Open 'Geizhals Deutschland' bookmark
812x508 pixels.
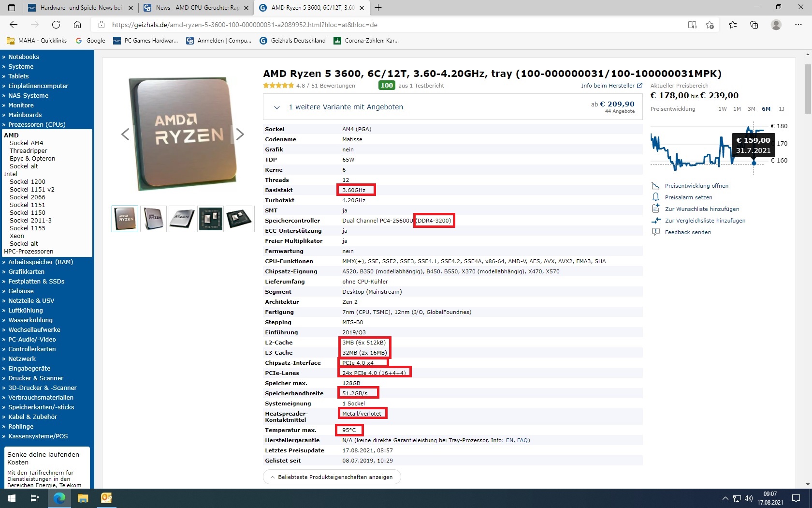pyautogui.click(x=293, y=41)
